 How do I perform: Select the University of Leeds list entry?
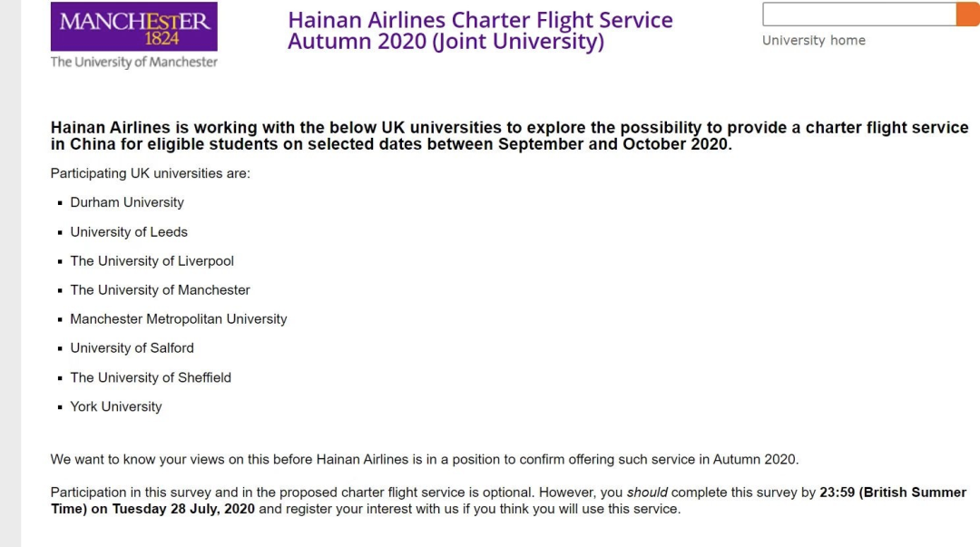coord(129,232)
